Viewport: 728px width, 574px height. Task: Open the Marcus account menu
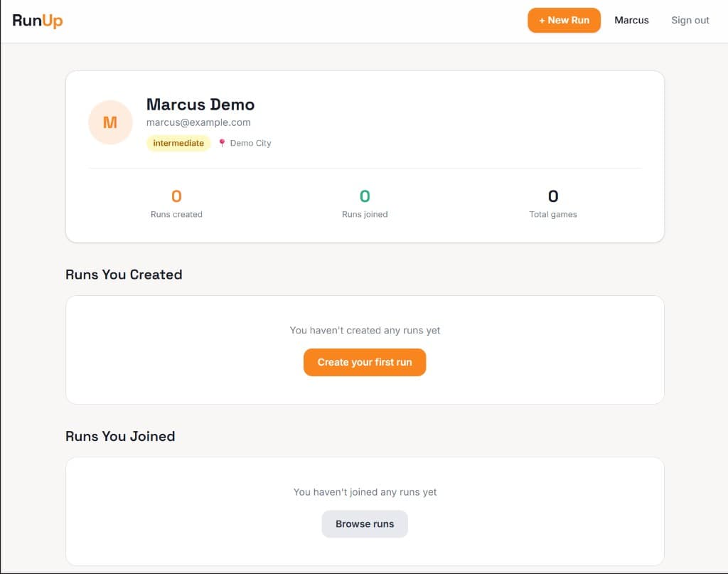[x=631, y=20]
